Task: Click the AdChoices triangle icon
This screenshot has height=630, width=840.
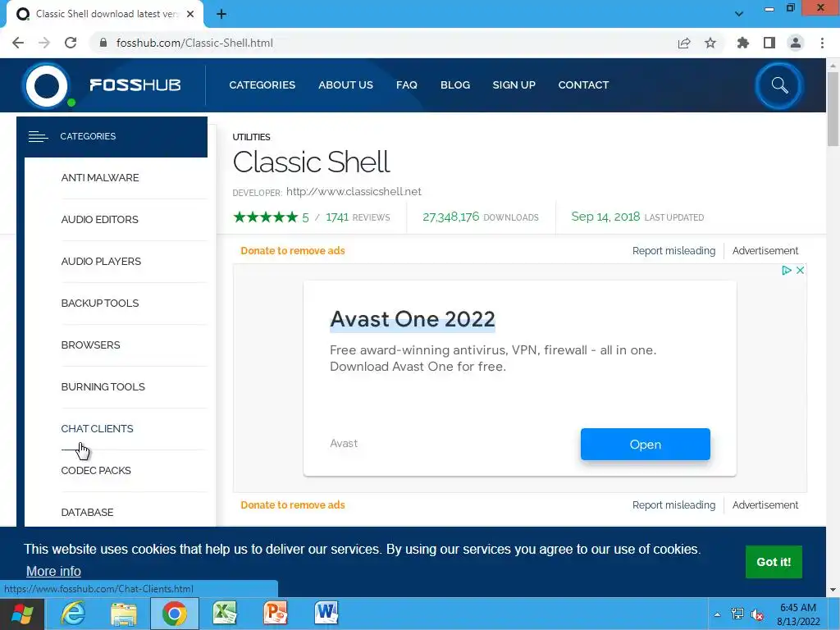Action: pyautogui.click(x=786, y=271)
